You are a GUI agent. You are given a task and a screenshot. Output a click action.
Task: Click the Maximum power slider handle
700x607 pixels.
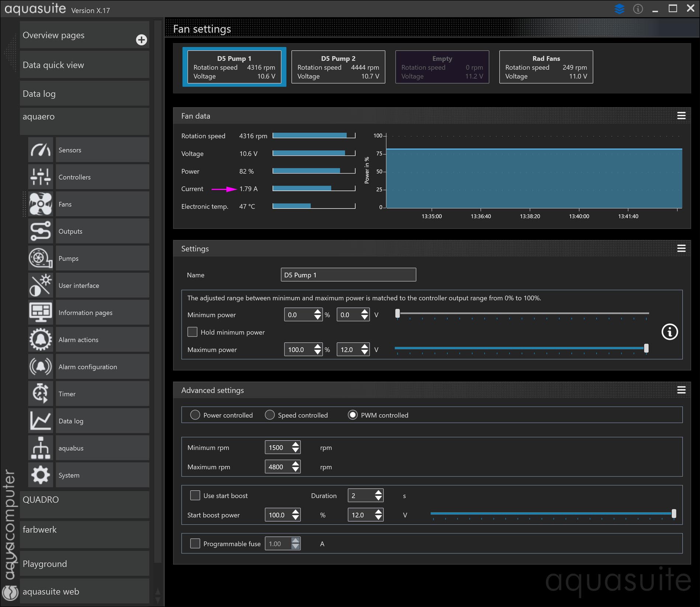[x=646, y=348]
